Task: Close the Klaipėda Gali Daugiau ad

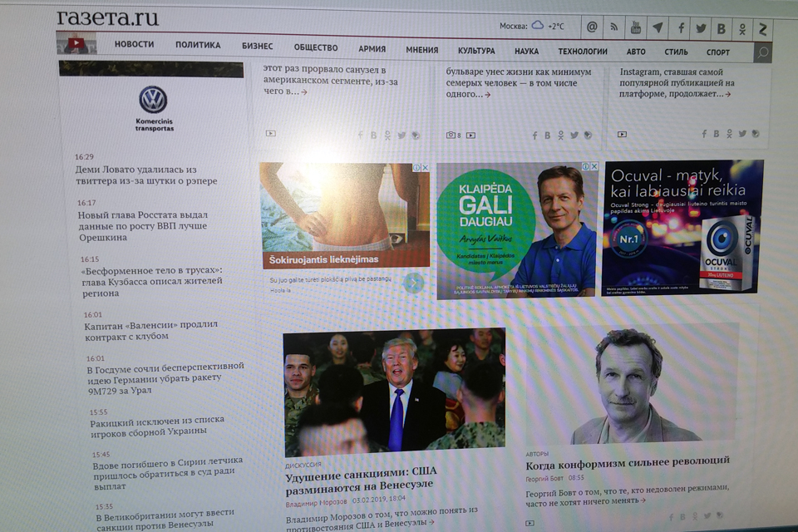Action: click(x=594, y=167)
